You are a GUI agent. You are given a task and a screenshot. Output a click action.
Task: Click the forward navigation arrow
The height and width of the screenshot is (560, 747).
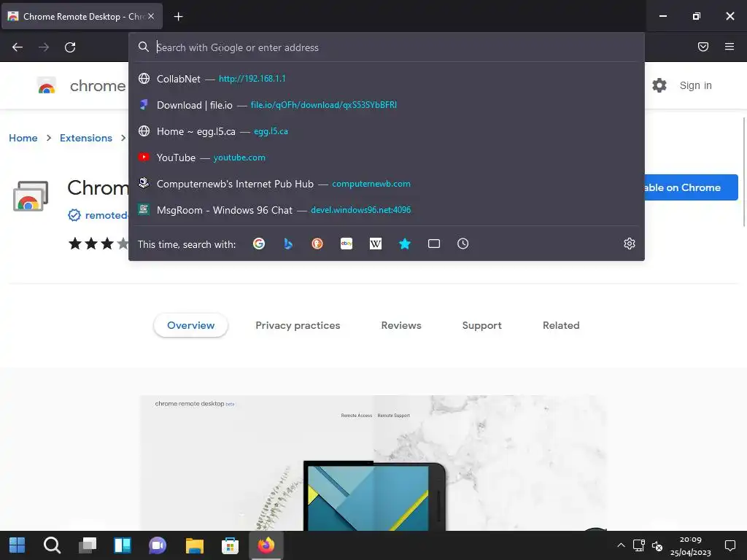click(x=44, y=47)
